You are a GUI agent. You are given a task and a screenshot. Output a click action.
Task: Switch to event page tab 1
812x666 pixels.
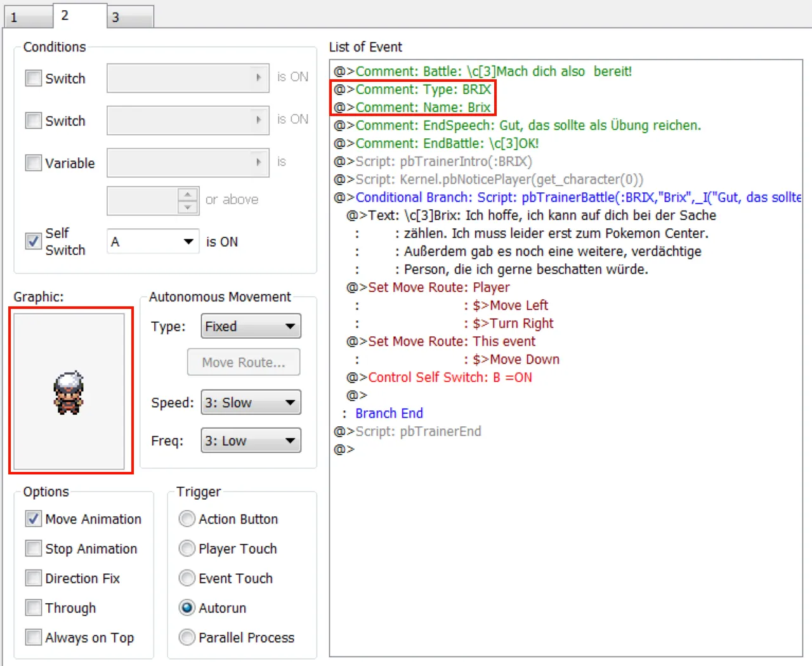[28, 17]
